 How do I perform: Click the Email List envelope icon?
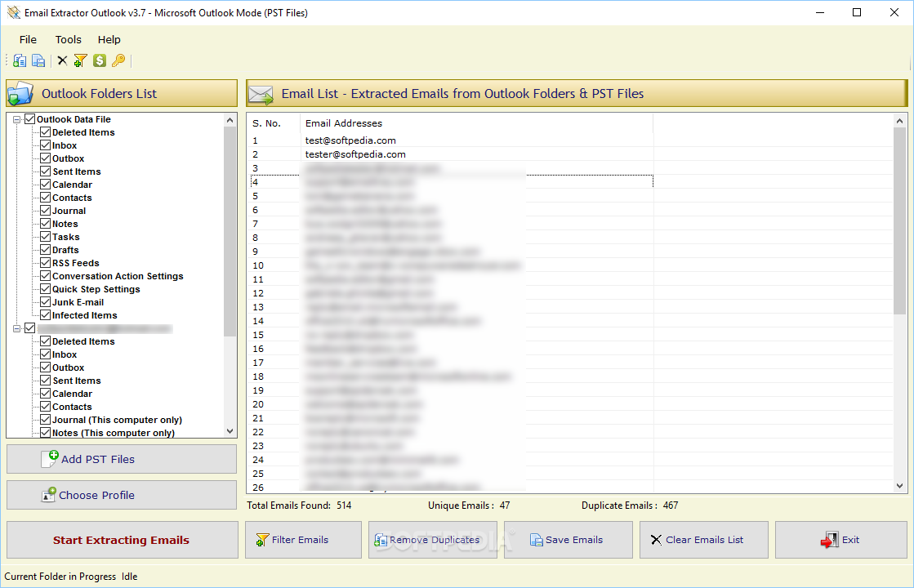[x=261, y=94]
